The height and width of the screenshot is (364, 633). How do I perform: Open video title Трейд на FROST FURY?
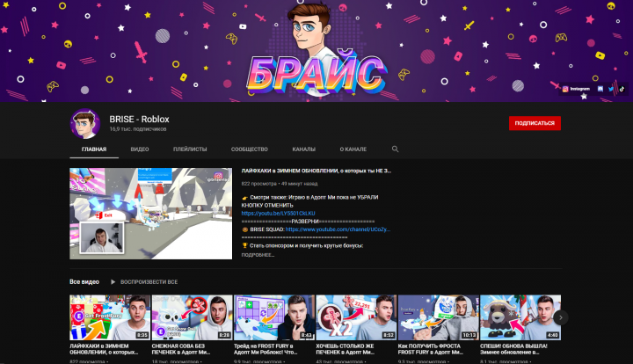[266, 349]
